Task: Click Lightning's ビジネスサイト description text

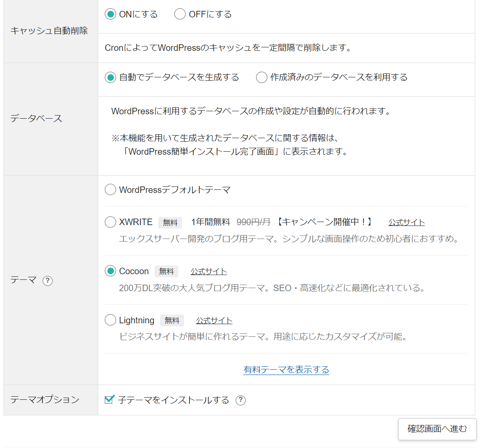Action: (263, 336)
